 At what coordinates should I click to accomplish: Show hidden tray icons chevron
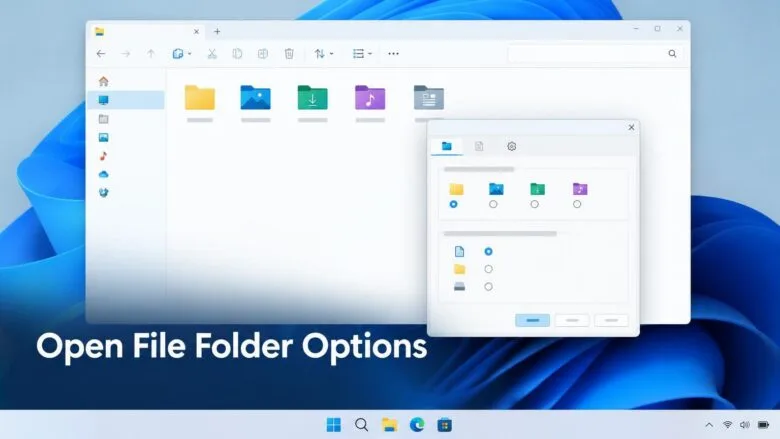709,425
